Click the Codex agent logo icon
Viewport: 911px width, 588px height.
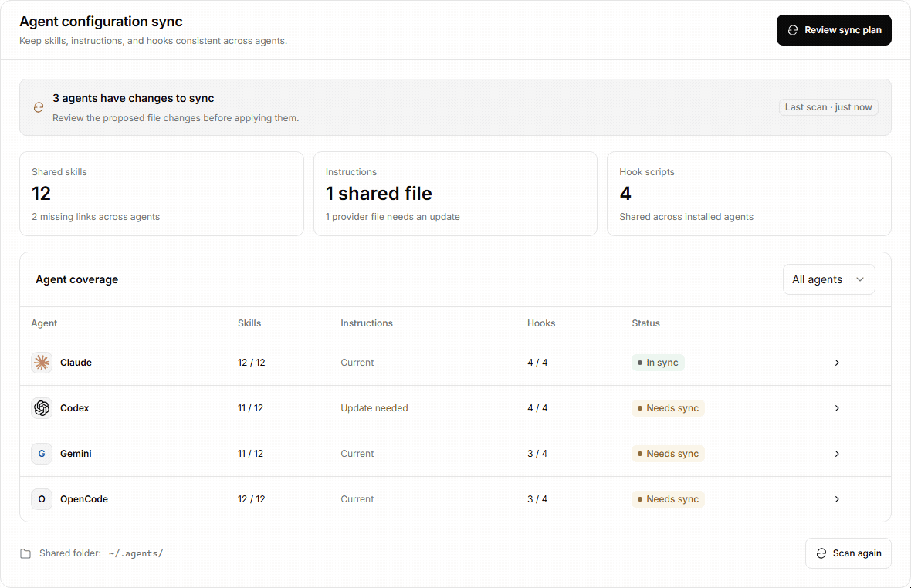point(42,408)
